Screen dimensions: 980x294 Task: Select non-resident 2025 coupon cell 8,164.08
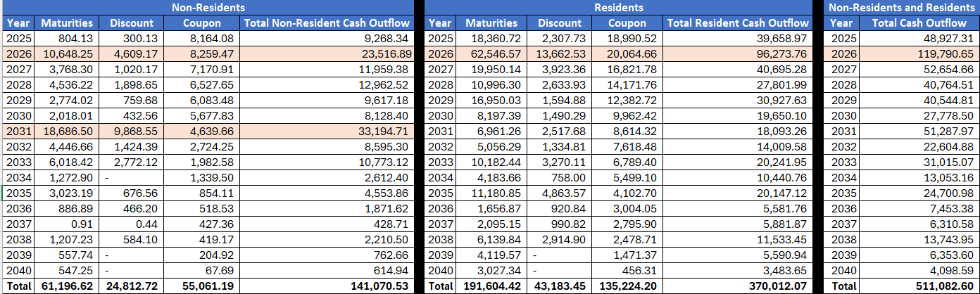click(201, 38)
